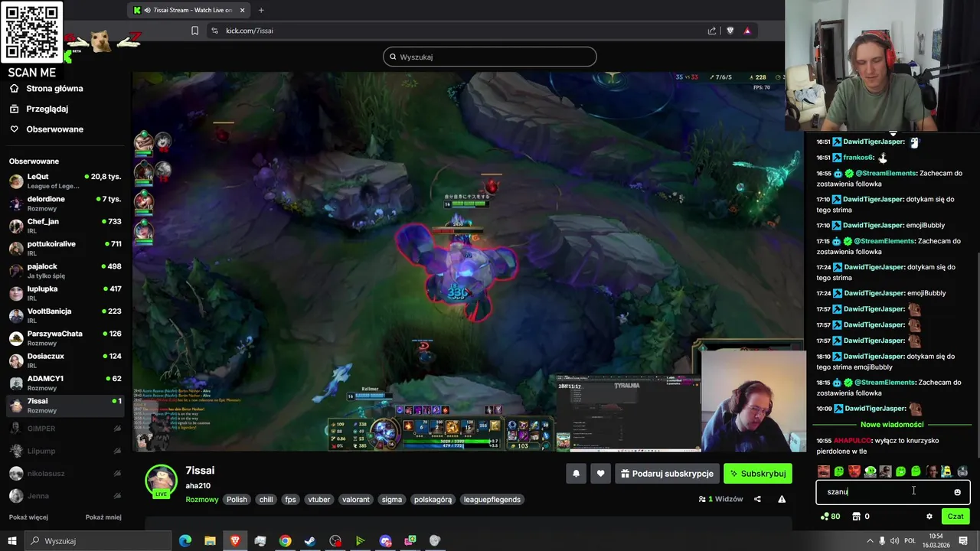Click the browser share page icon
This screenshot has width=980, height=551.
tap(712, 31)
